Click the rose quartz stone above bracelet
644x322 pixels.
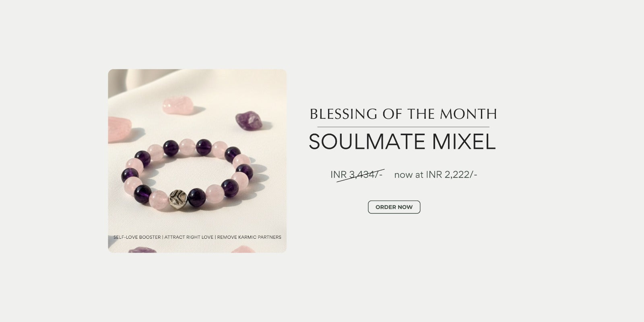coord(178,105)
